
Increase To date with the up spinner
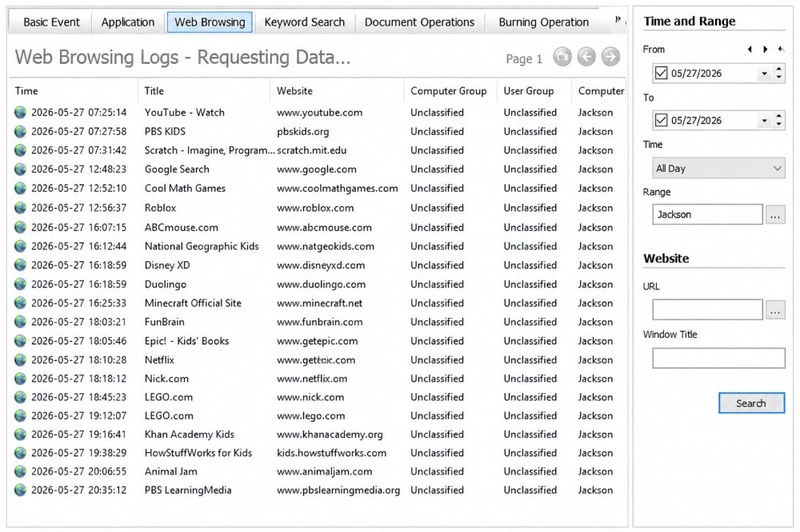click(x=779, y=116)
